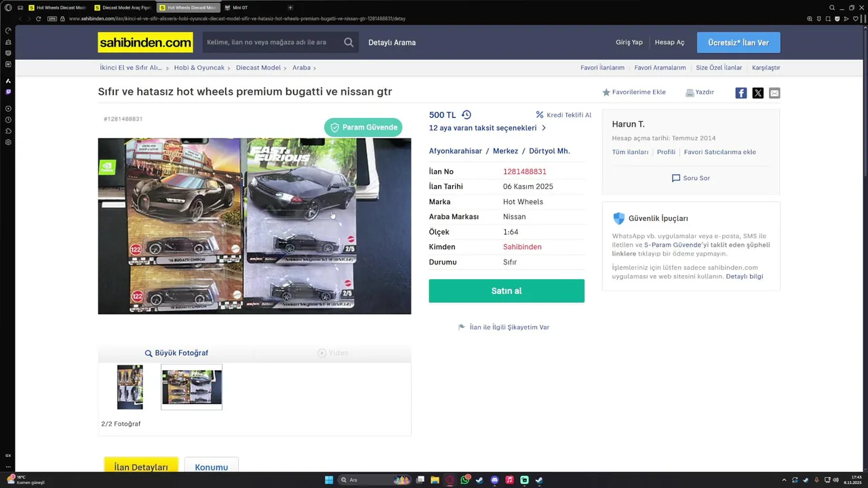Click the green Satın al button
Screen dimensions: 868x488
[507, 291]
